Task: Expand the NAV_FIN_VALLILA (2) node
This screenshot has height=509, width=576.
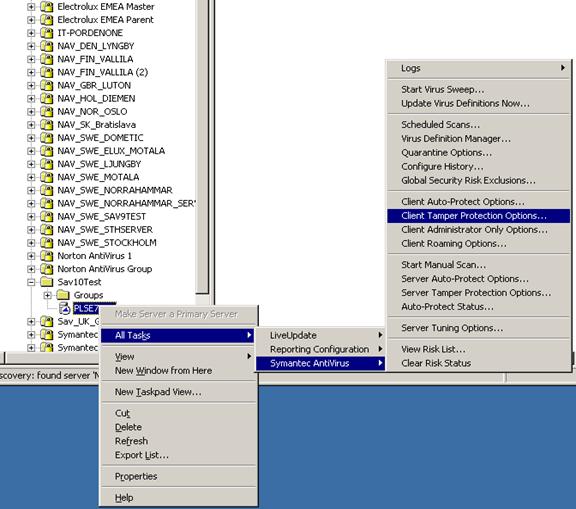Action: pos(31,72)
